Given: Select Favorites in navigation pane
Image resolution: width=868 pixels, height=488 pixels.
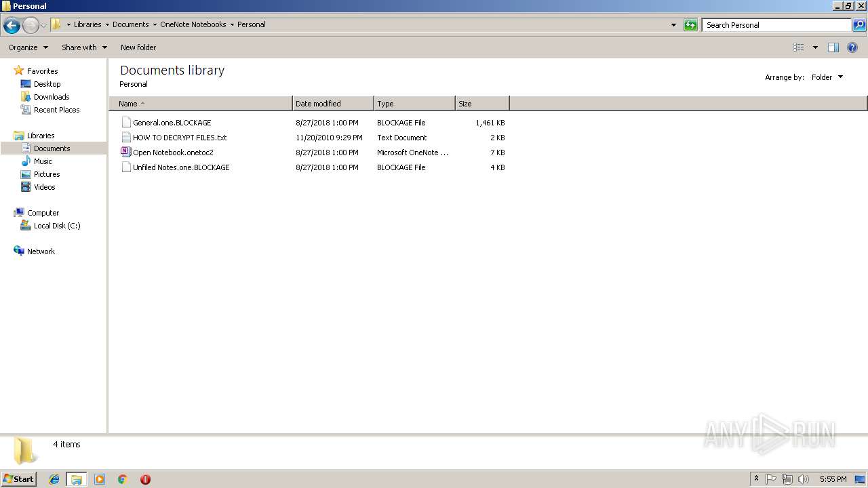Looking at the screenshot, I should click(x=42, y=71).
